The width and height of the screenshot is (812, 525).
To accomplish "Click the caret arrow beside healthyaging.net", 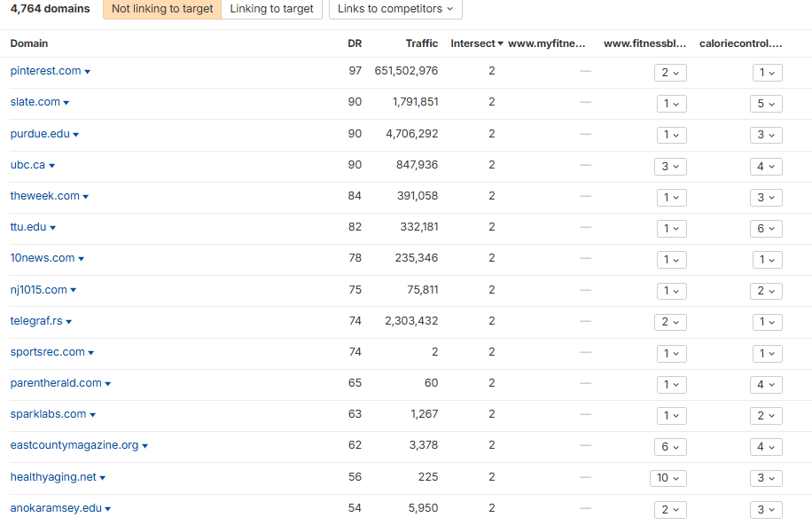I will point(103,478).
